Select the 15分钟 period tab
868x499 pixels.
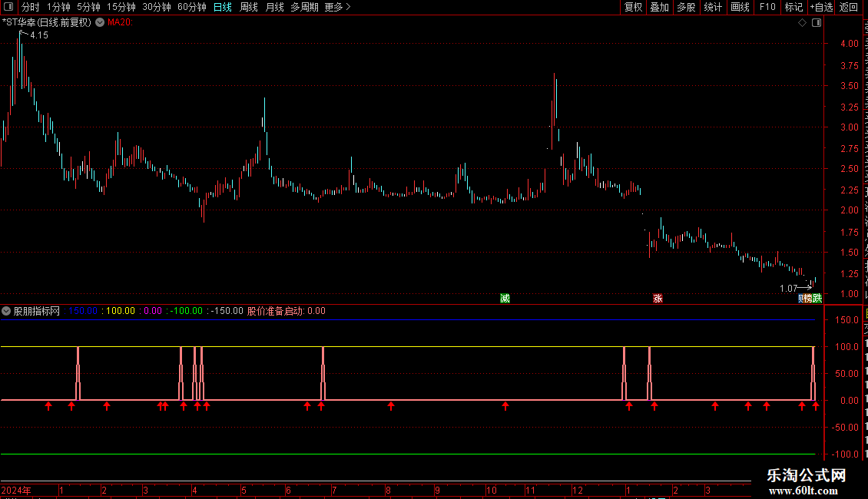click(x=121, y=7)
